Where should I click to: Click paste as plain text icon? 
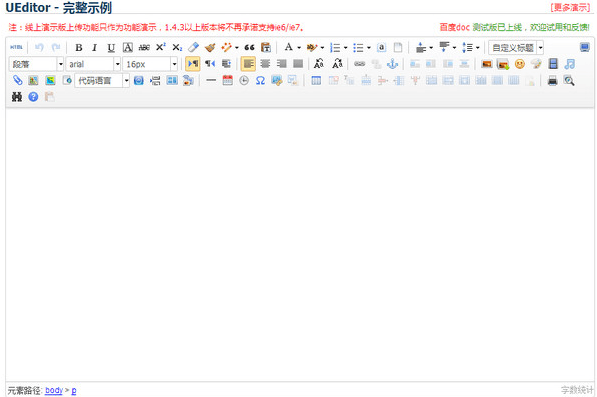tap(266, 47)
